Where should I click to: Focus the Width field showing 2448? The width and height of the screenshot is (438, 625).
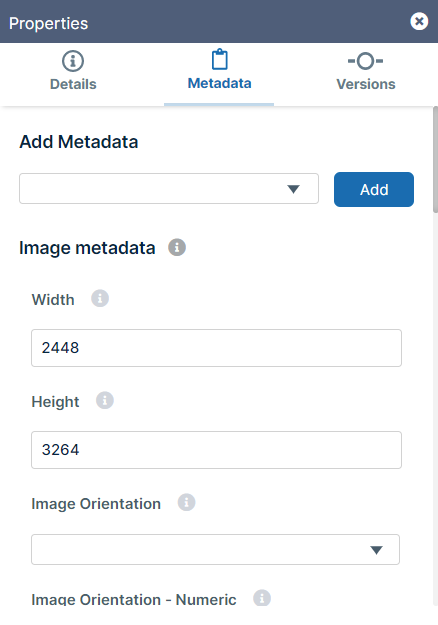tap(216, 348)
